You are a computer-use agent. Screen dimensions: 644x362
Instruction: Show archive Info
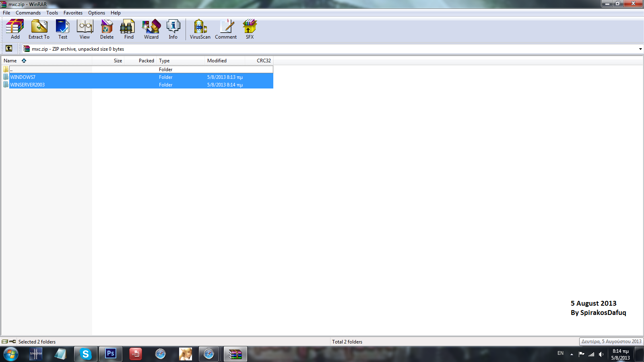[173, 29]
